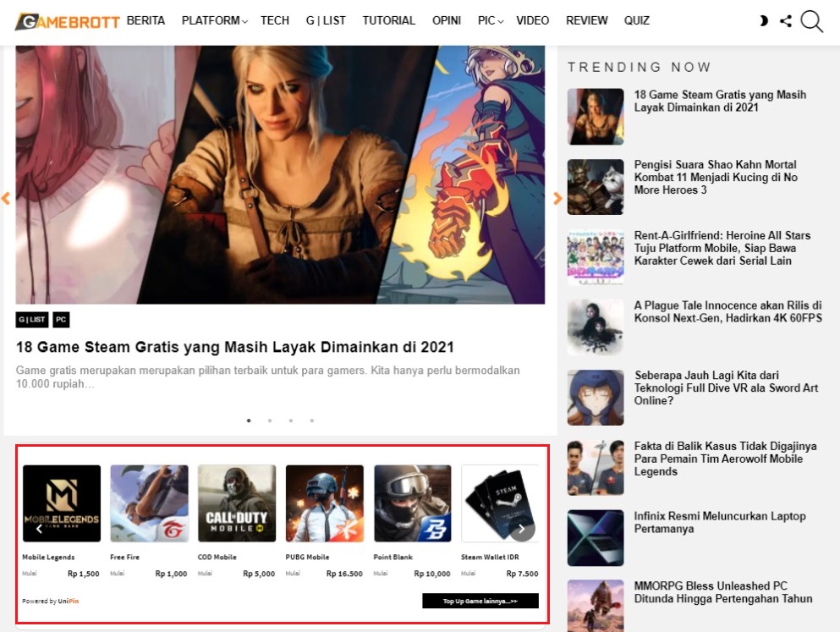
Task: Jump to third slide pagination dot
Action: (291, 420)
